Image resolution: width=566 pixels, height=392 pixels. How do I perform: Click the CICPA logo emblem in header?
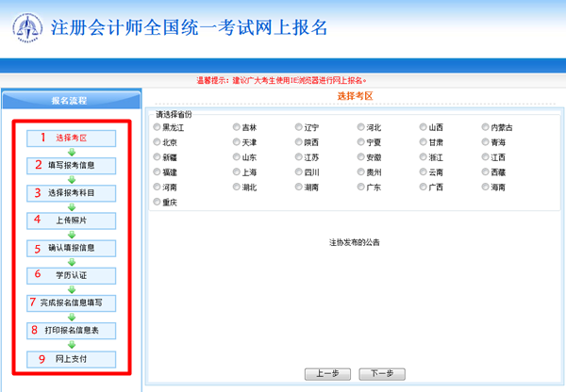27,27
